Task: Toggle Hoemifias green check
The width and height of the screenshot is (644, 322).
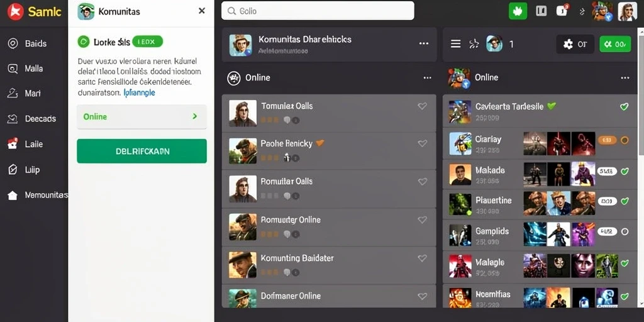Action: (x=625, y=296)
